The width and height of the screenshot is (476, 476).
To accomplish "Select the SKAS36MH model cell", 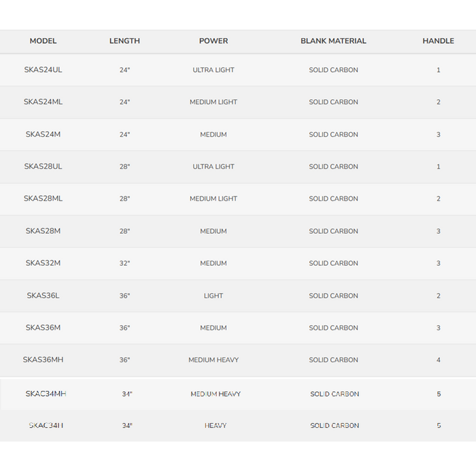I will (x=43, y=360).
